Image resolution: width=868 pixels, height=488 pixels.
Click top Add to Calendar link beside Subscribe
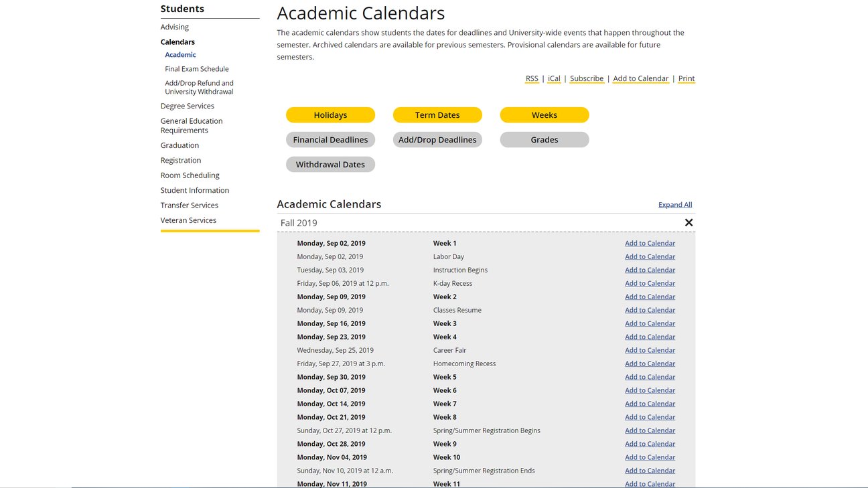(641, 78)
